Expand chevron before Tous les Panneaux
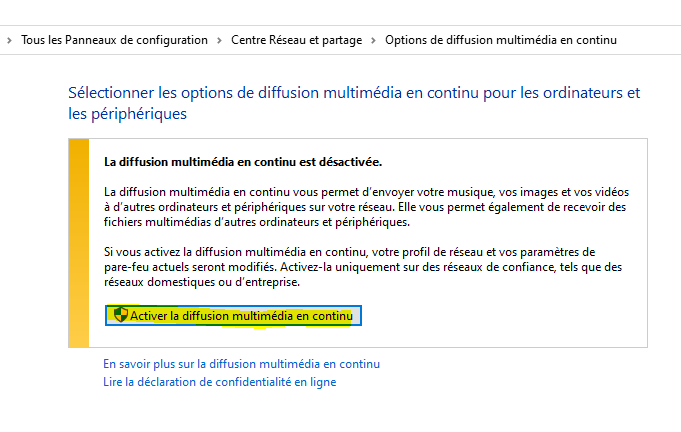681x432 pixels. [10, 40]
